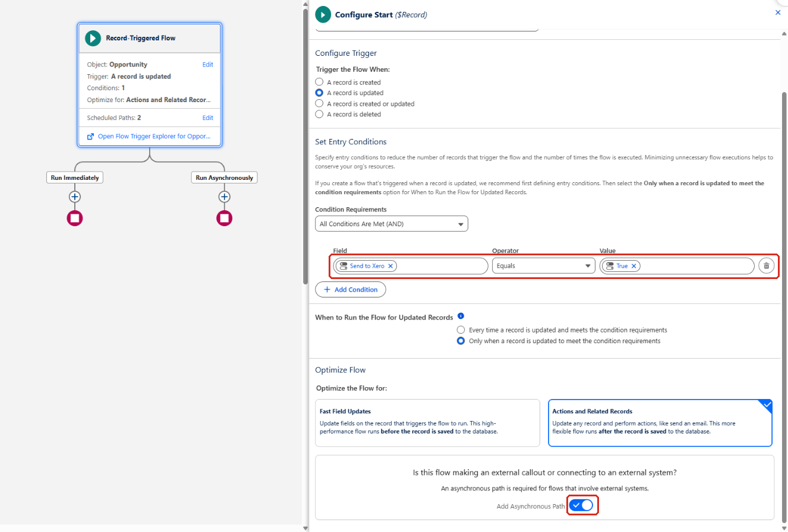Click the green play icon in Record-Triggered Flow card
The image size is (788, 532).
[x=93, y=38]
